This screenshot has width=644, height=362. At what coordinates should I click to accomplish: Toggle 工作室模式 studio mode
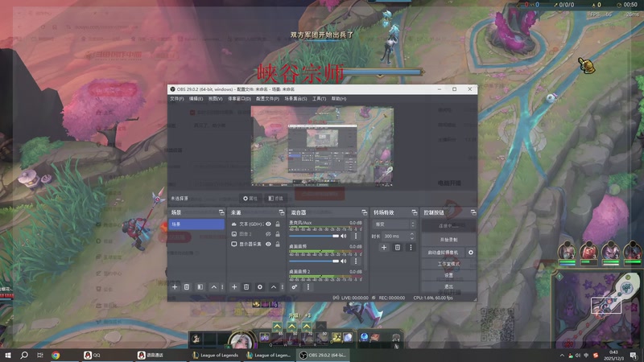[448, 264]
